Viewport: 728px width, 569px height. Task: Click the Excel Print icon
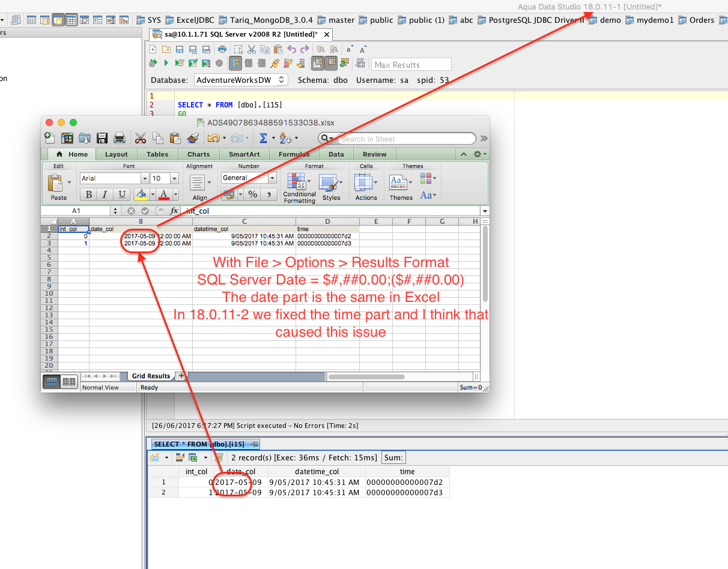click(120, 138)
